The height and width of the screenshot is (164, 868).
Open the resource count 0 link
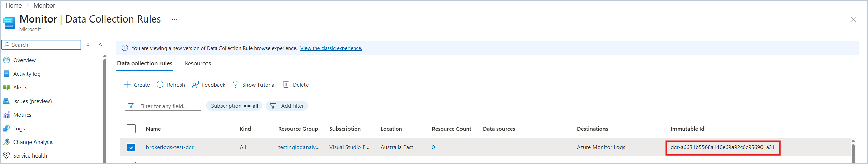click(x=433, y=147)
